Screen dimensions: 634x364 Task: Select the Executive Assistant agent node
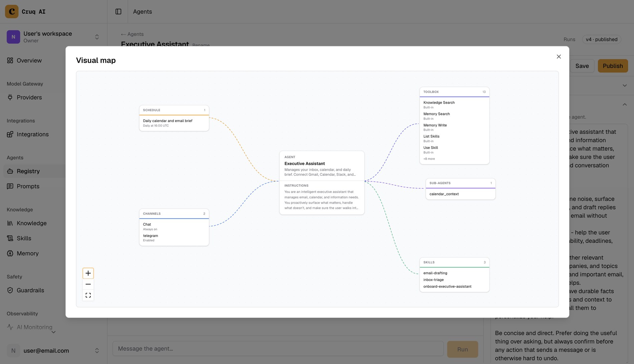(x=322, y=183)
